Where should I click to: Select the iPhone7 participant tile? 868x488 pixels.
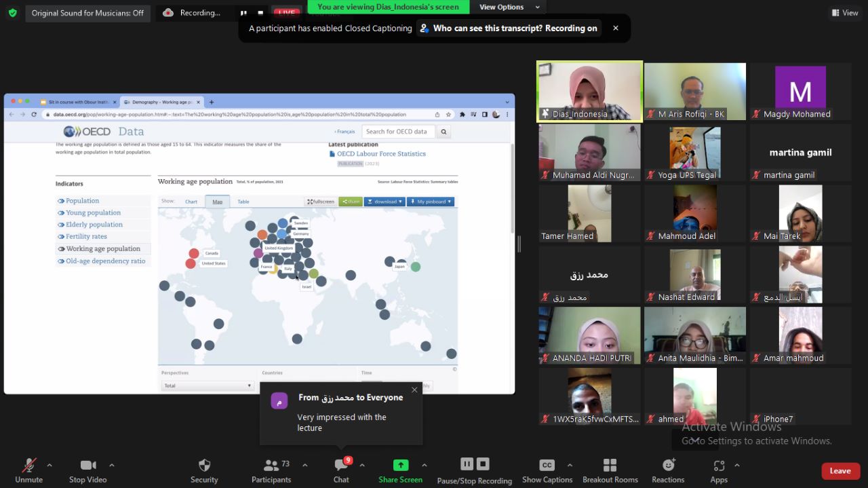pyautogui.click(x=800, y=396)
